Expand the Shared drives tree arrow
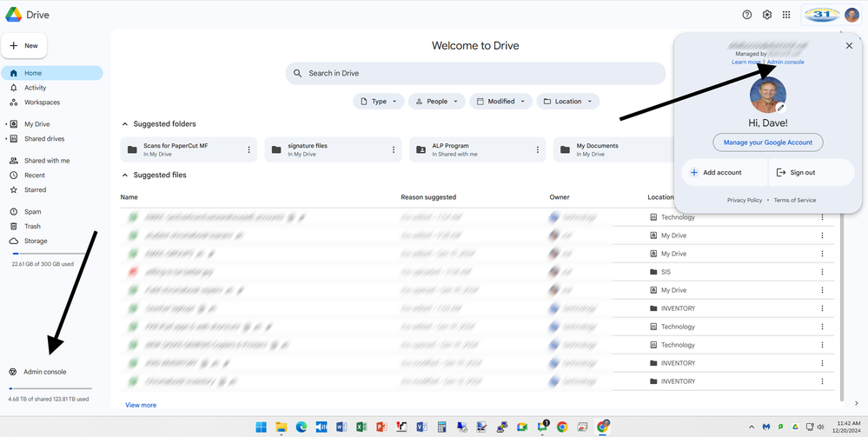This screenshot has width=868, height=437. point(6,138)
